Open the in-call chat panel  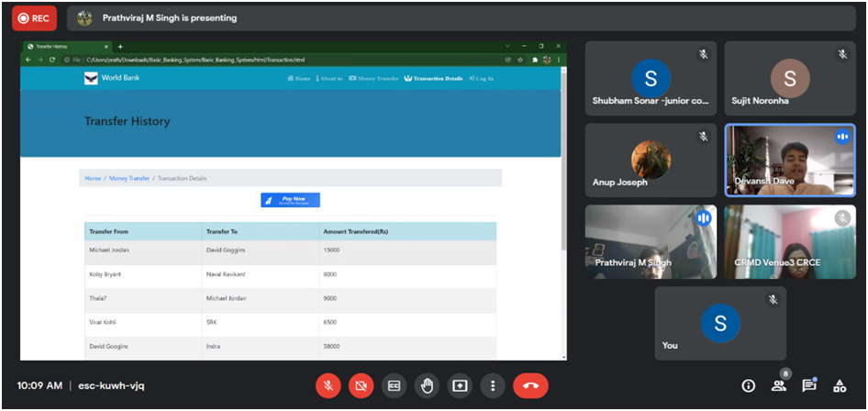click(808, 386)
